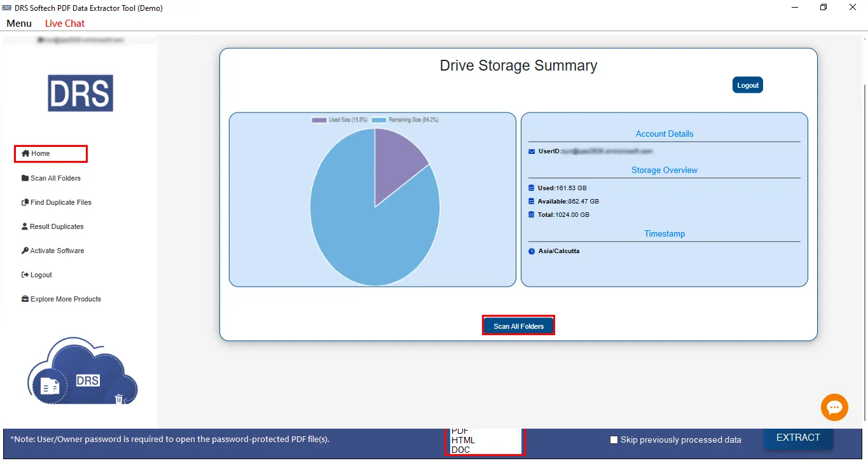Viewport: 868px width, 463px height.
Task: Open the Menu in the top bar
Action: tap(19, 24)
